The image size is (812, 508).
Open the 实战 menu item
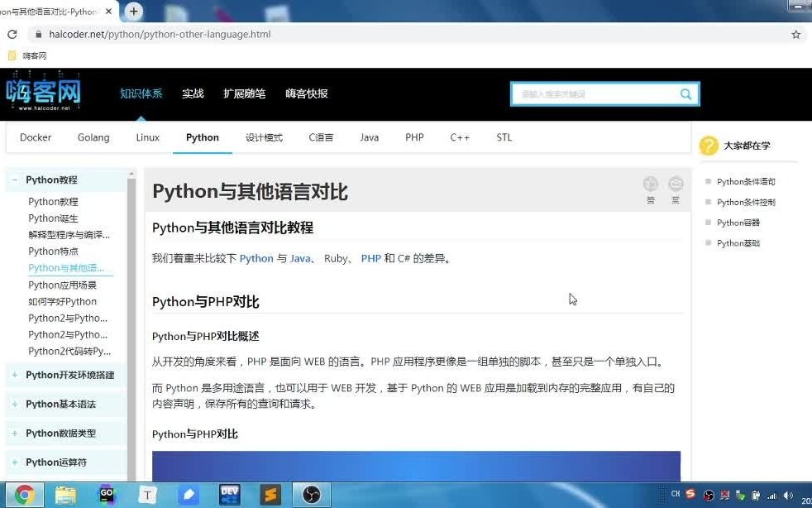click(x=193, y=93)
